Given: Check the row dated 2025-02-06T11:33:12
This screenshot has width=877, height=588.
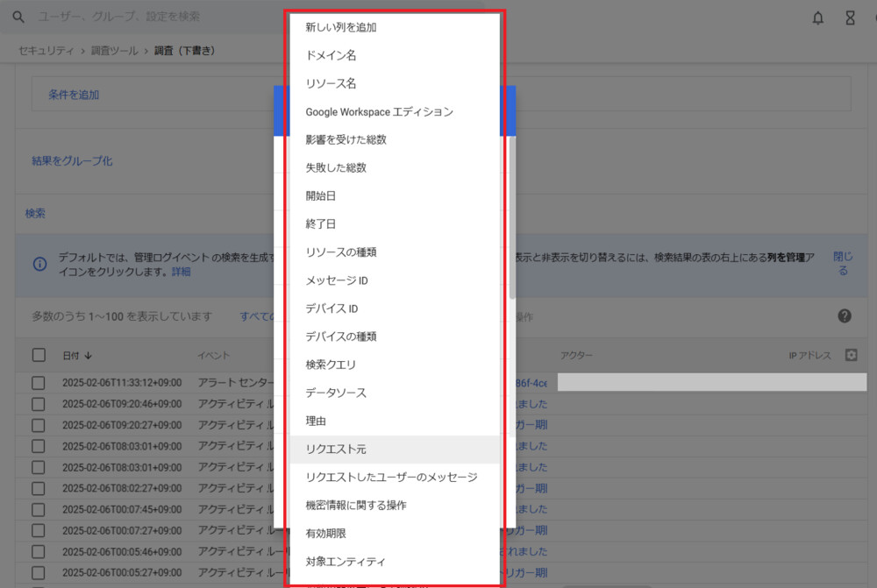Looking at the screenshot, I should 38,383.
